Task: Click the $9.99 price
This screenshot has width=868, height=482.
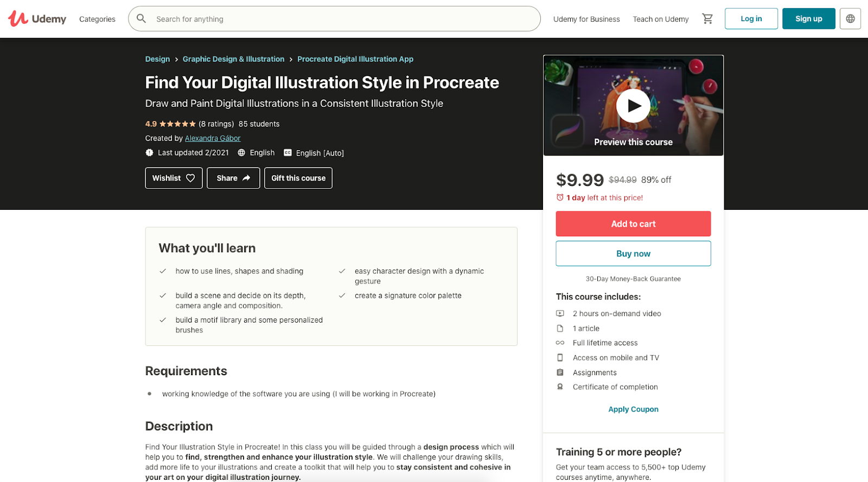Action: [580, 180]
